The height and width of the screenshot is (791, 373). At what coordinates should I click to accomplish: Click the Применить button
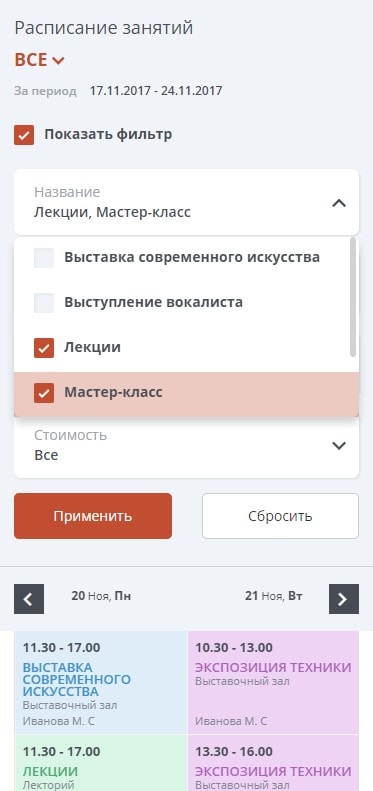coord(93,516)
